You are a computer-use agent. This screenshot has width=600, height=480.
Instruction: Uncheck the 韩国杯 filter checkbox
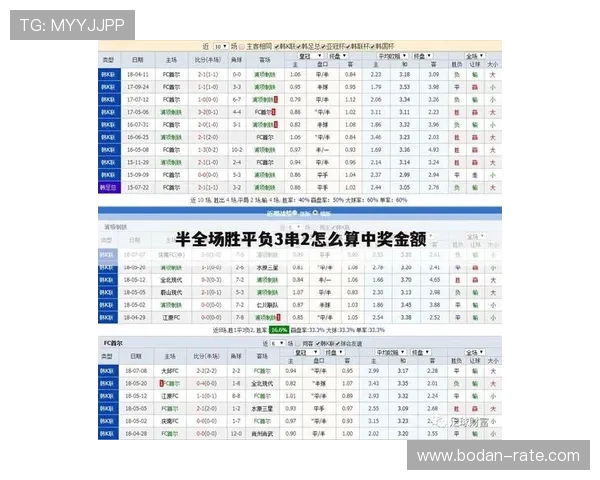(372, 47)
